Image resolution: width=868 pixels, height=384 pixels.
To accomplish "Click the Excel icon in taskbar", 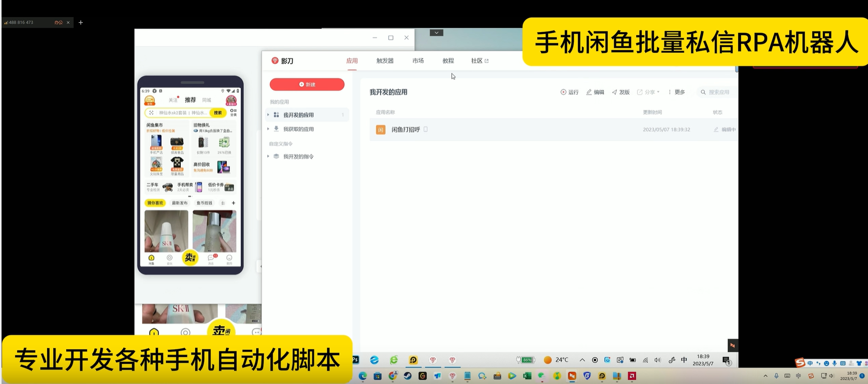I will point(527,376).
